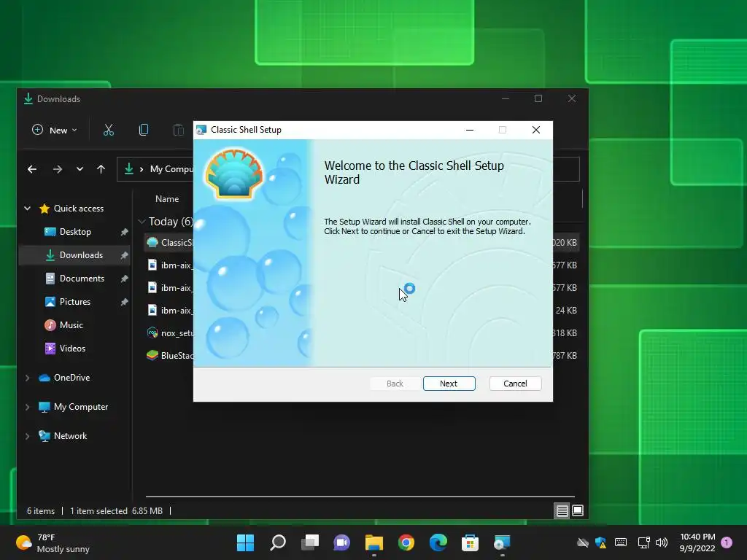This screenshot has height=560, width=747.
Task: Expand the OneDrive node
Action: tap(28, 378)
